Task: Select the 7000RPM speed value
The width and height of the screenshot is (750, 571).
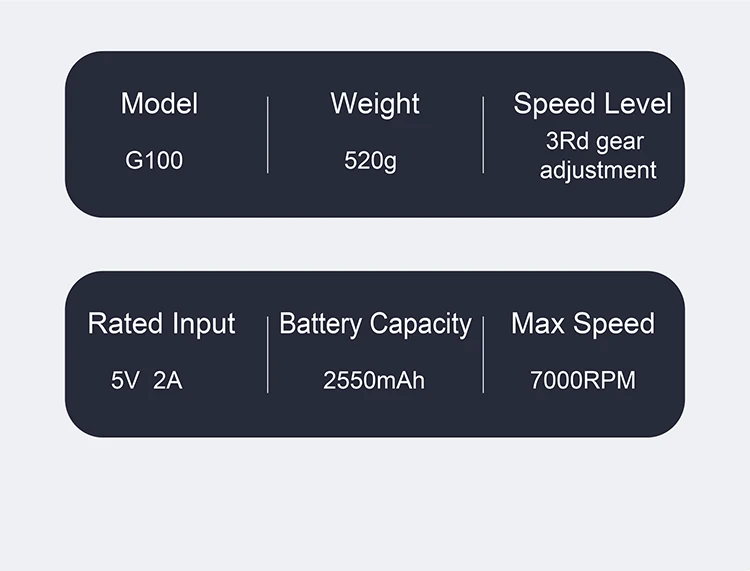Action: pos(582,381)
